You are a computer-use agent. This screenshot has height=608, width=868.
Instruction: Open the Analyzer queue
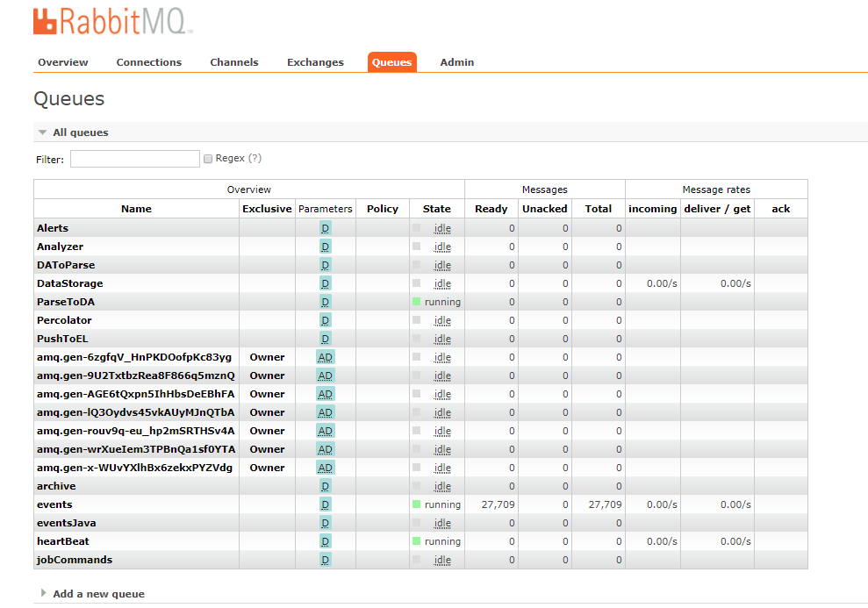pos(60,247)
